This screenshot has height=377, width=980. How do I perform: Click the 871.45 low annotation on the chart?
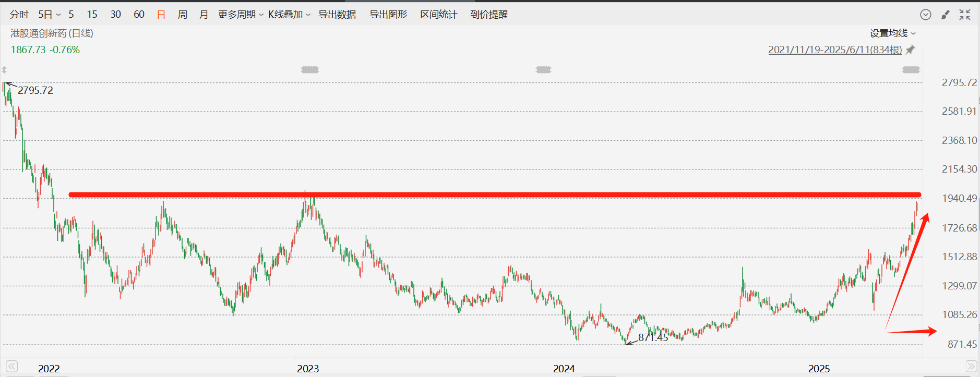(653, 337)
